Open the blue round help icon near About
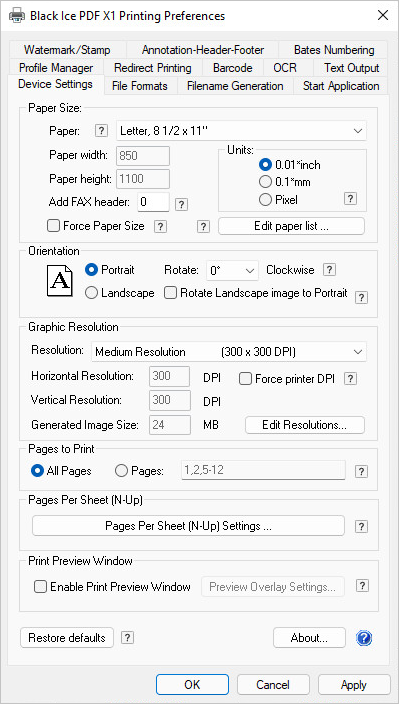 tap(364, 638)
